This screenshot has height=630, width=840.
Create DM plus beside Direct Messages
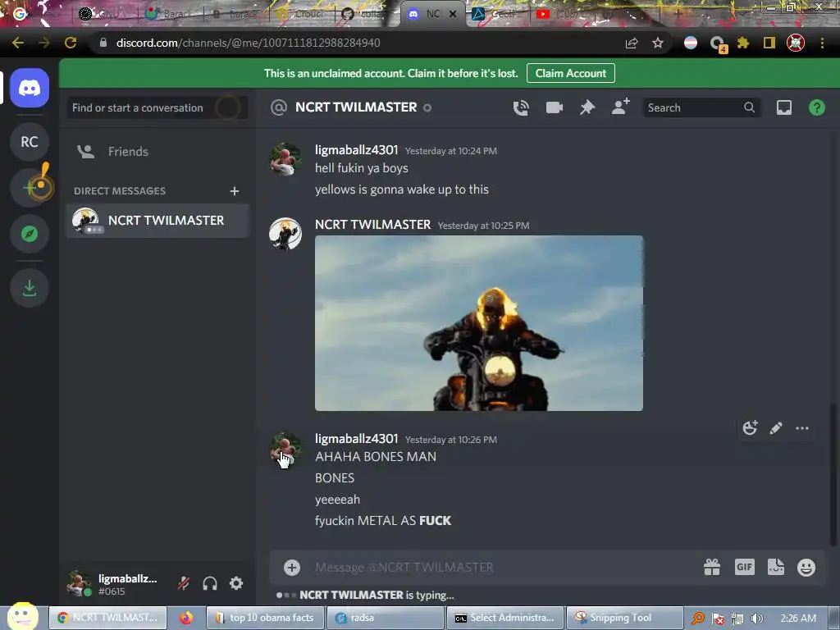click(234, 191)
